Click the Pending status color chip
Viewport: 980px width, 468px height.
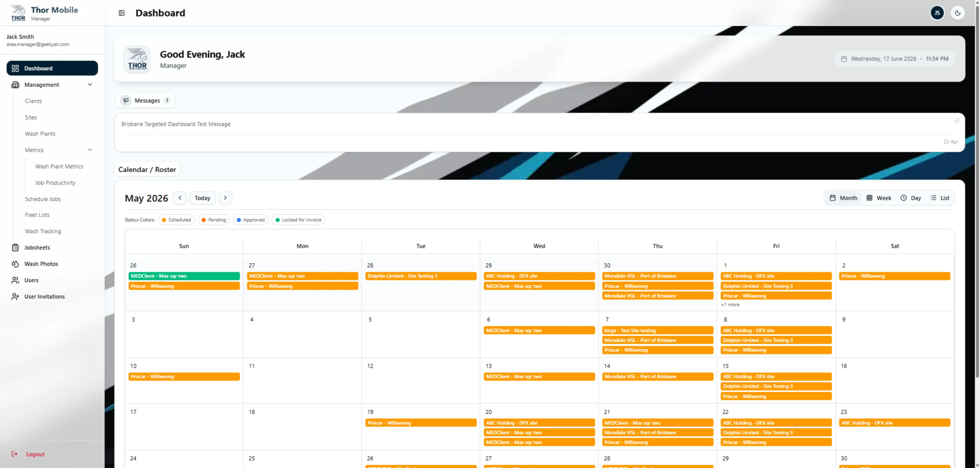click(213, 220)
